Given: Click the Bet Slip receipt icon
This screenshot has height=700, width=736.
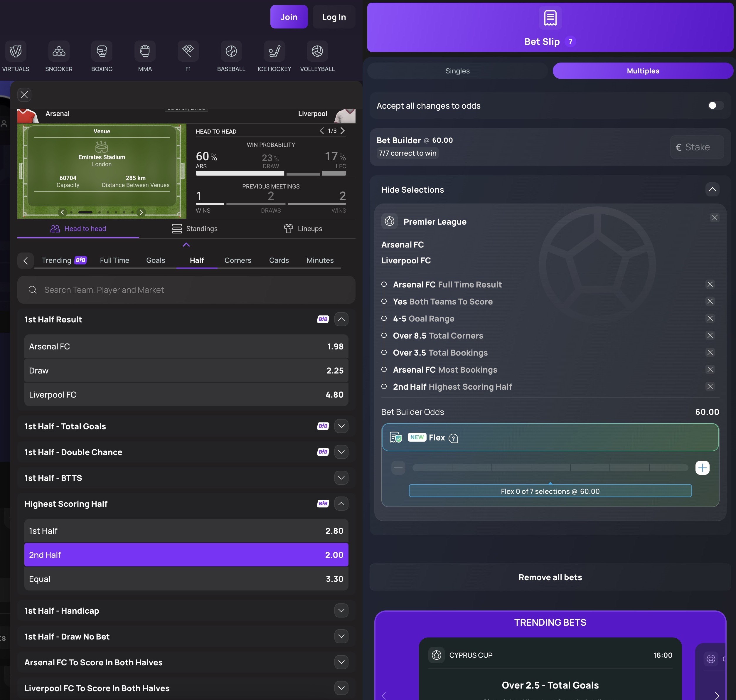Looking at the screenshot, I should 550,18.
